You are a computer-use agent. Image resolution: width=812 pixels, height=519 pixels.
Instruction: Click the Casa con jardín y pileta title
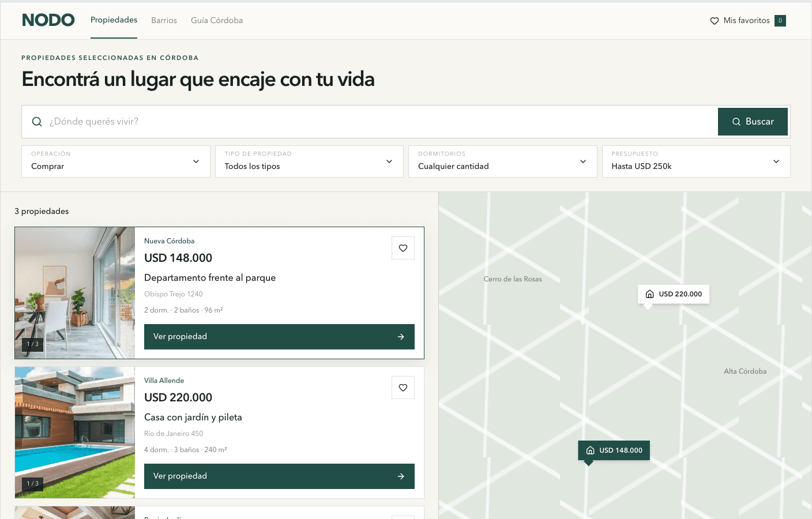(193, 417)
